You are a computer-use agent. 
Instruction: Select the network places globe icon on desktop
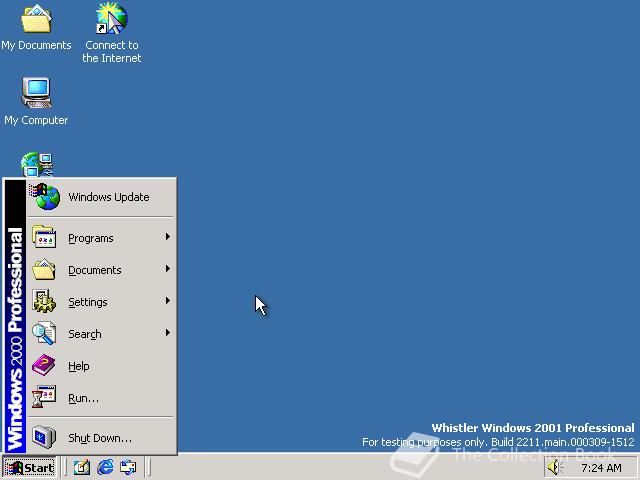point(37,164)
